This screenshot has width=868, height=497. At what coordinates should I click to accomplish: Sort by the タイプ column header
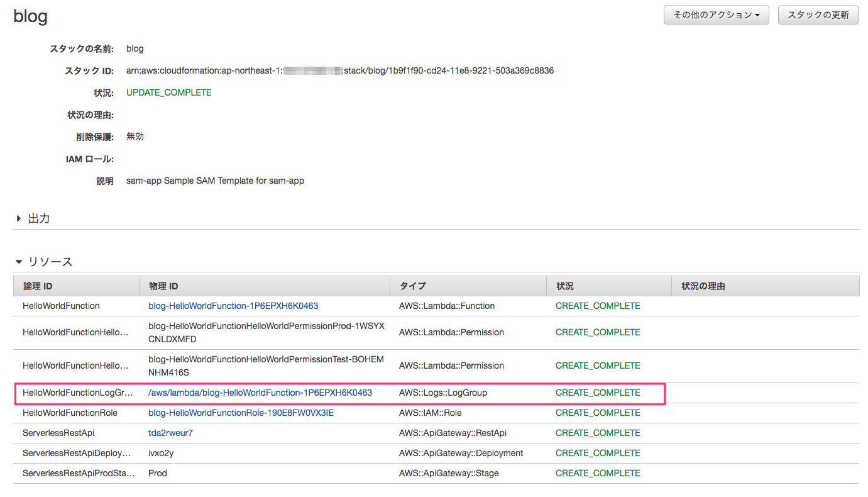click(412, 286)
